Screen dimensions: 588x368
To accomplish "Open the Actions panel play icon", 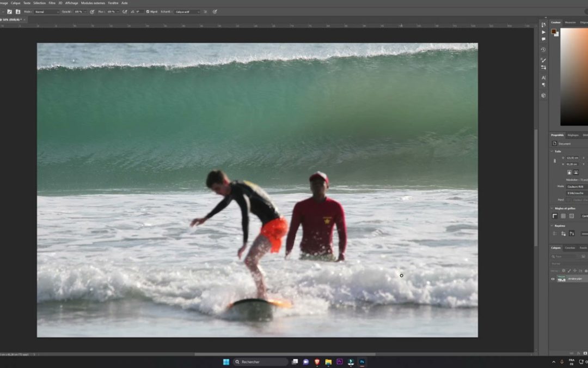I will tap(543, 32).
